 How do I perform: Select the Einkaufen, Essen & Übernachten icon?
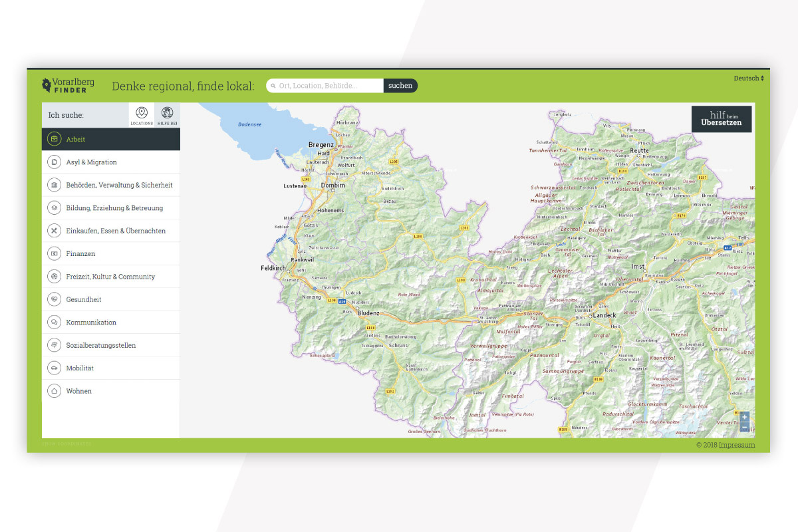coord(56,230)
